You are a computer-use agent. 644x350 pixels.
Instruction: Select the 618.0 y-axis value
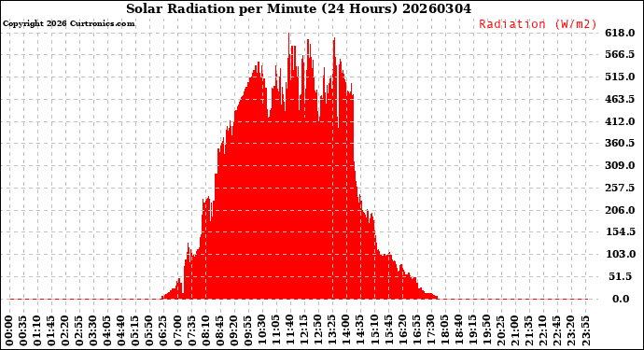pos(620,33)
